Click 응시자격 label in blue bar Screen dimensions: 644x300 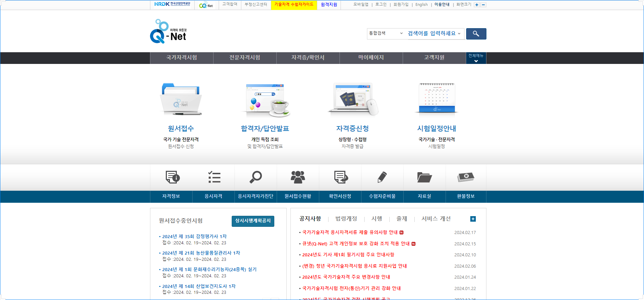(x=214, y=196)
